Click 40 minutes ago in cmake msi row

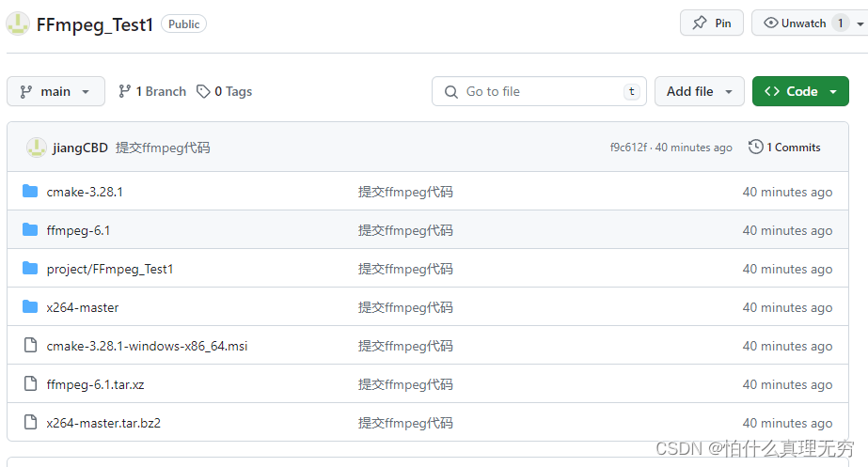(x=787, y=346)
